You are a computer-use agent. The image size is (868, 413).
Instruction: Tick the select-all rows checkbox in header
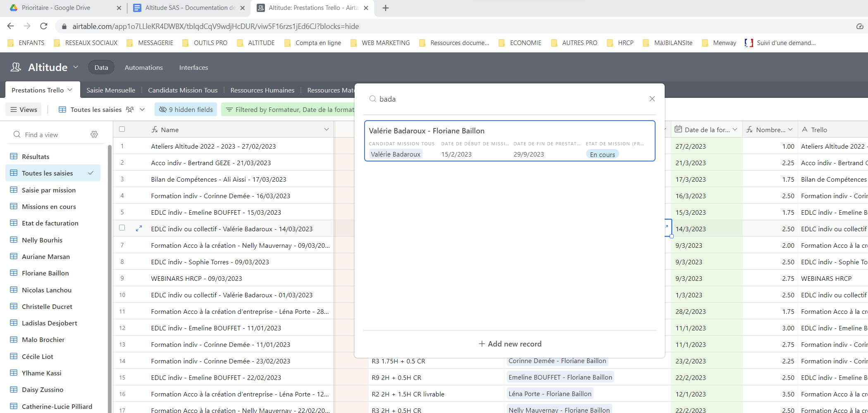click(x=122, y=129)
